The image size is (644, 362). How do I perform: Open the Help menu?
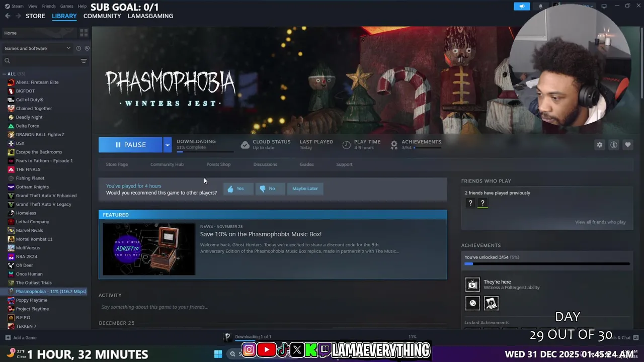(x=82, y=6)
